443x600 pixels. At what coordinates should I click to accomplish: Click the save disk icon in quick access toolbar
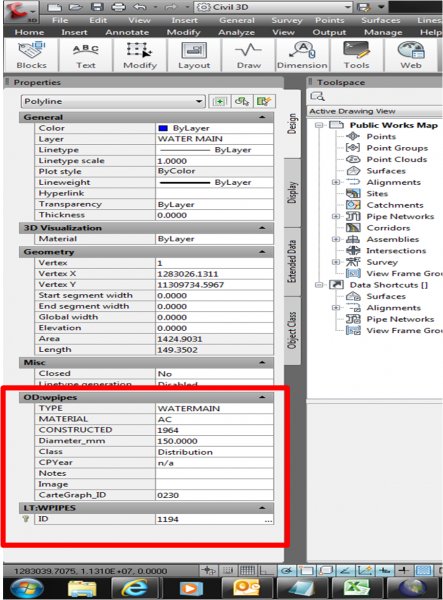click(97, 7)
